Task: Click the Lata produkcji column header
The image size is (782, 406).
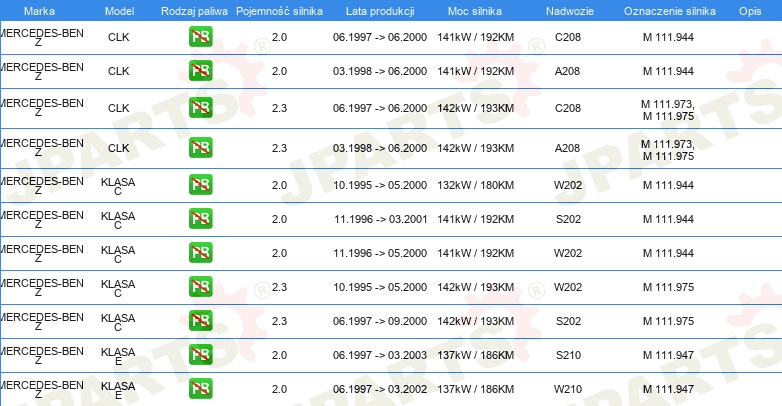Action: pyautogui.click(x=380, y=11)
